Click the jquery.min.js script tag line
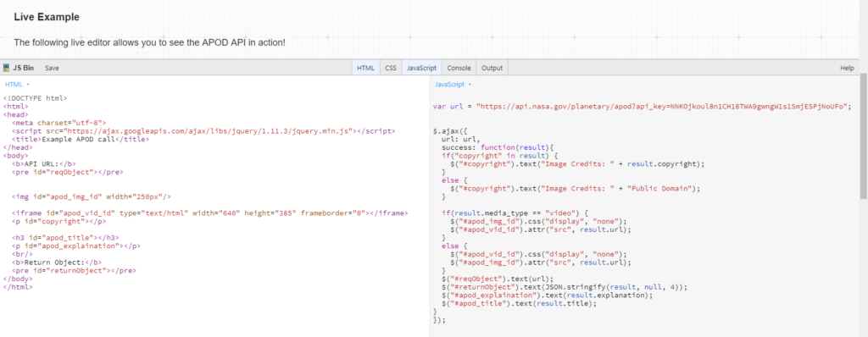The width and height of the screenshot is (868, 337). (203, 131)
